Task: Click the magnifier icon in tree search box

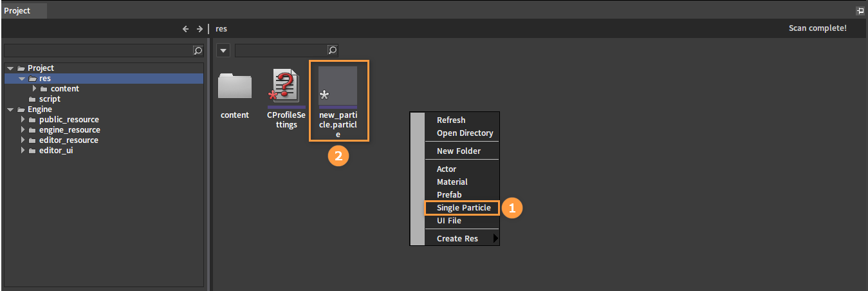Action: pyautogui.click(x=198, y=50)
